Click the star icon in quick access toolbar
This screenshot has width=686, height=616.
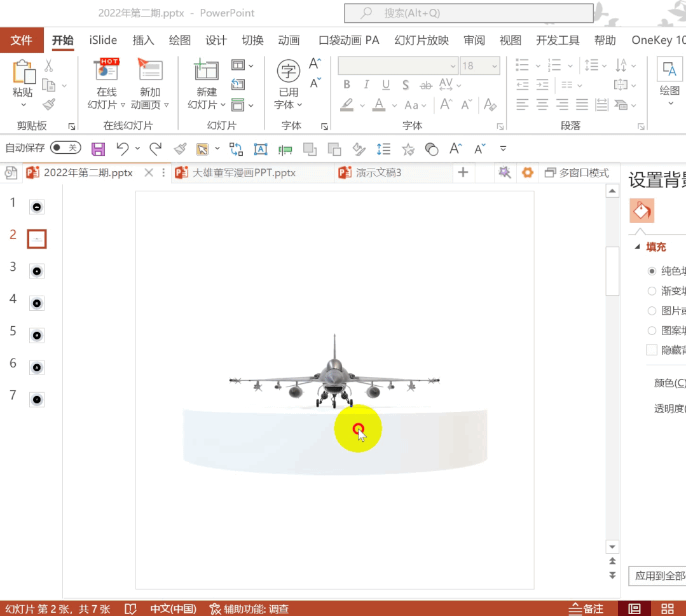click(408, 149)
